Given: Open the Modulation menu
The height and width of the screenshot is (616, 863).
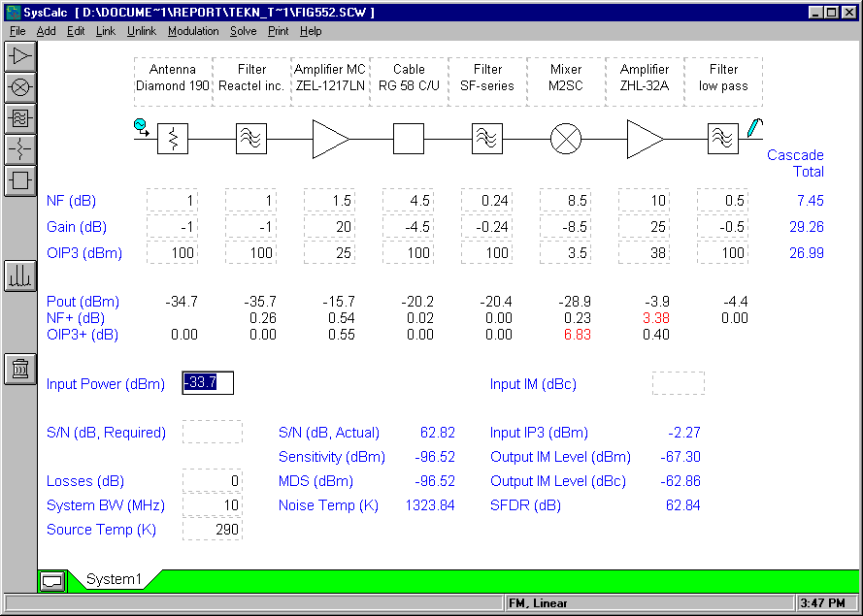Looking at the screenshot, I should [193, 31].
